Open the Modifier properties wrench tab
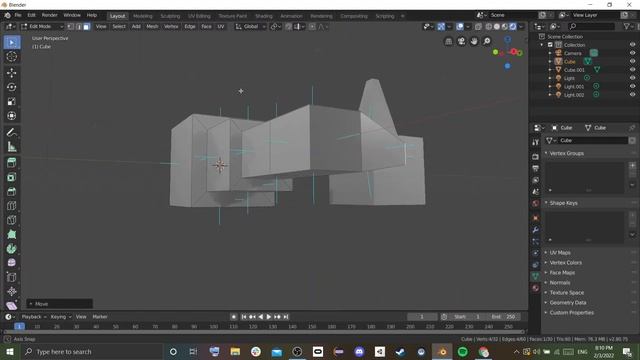 click(x=536, y=230)
